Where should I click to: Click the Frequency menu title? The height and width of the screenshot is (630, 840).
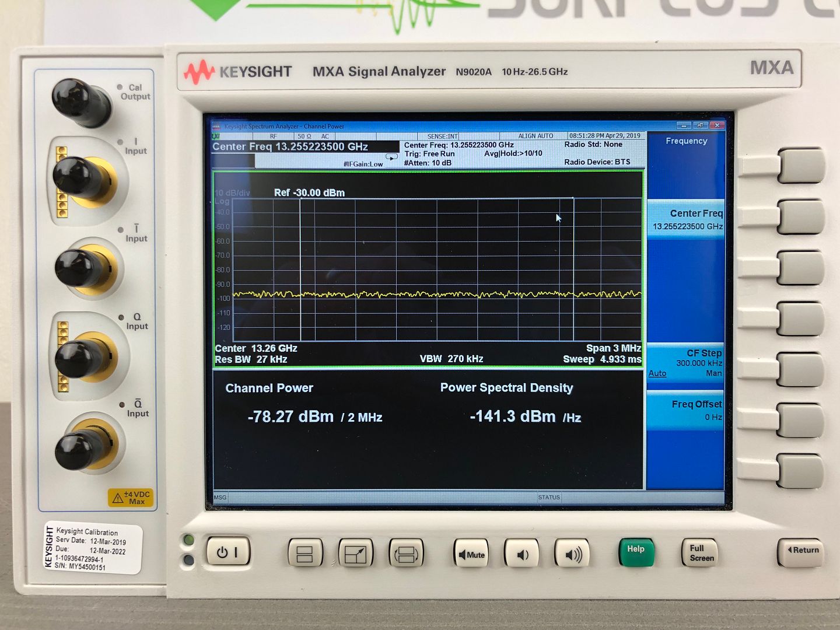687,141
